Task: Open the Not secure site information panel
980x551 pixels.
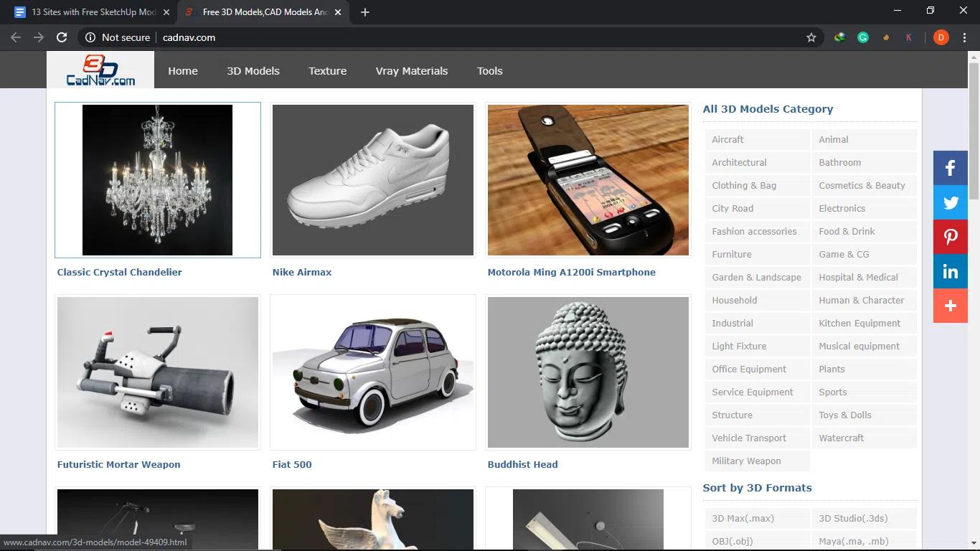Action: (90, 37)
